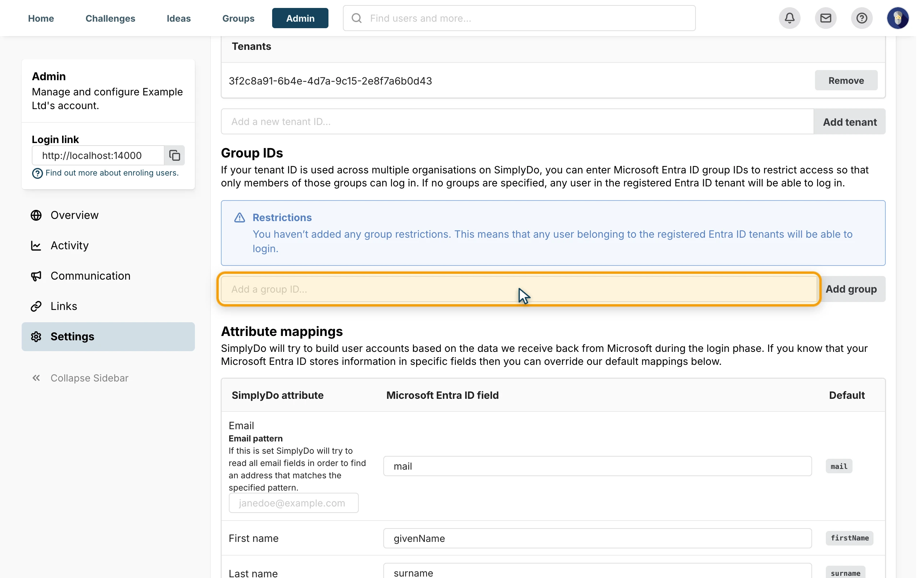The image size is (924, 578).
Task: Click the Settings gear icon
Action: [x=36, y=336]
